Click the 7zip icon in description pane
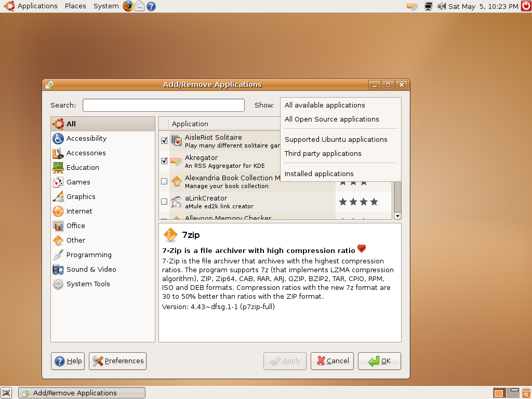This screenshot has height=399, width=532. point(170,235)
